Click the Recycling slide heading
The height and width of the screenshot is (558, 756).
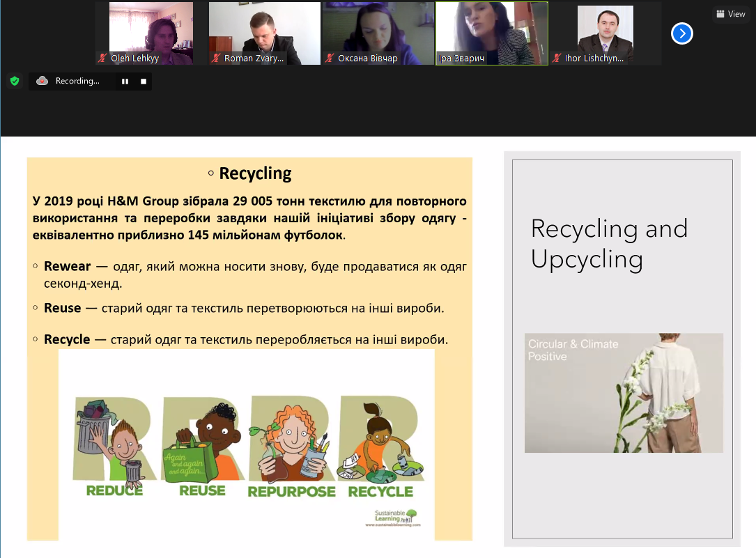pos(255,173)
